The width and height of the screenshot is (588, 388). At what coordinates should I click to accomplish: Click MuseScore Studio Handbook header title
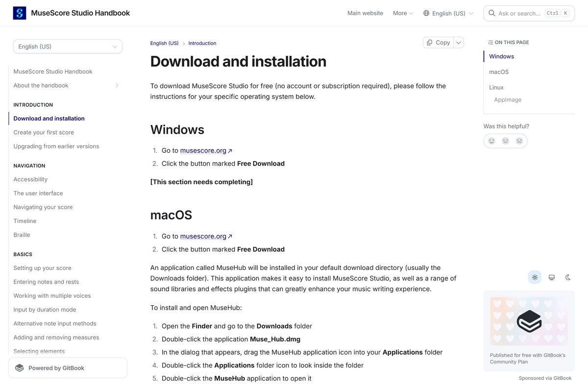pos(80,13)
